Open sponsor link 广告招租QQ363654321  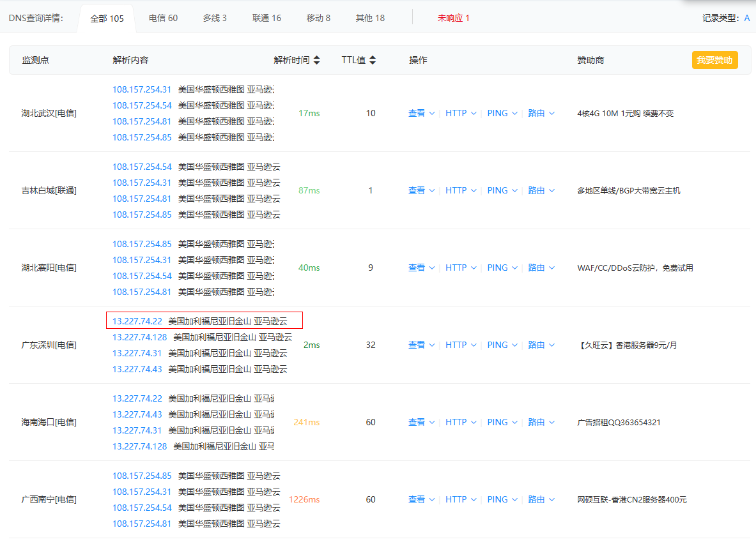[619, 423]
